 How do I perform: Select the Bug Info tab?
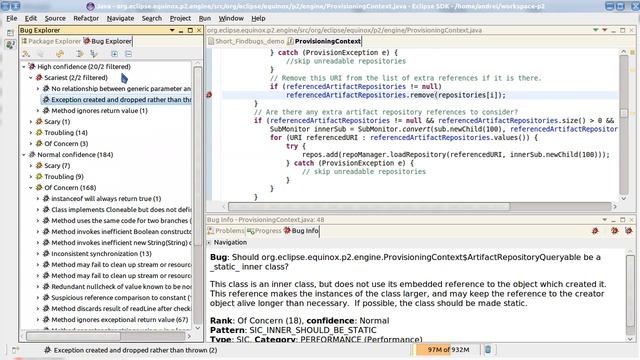(x=301, y=231)
